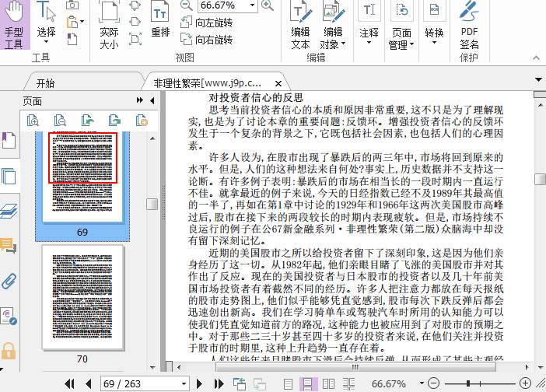Click the status bar zoom out minus button
This screenshot has width=546, height=392.
pos(433,383)
